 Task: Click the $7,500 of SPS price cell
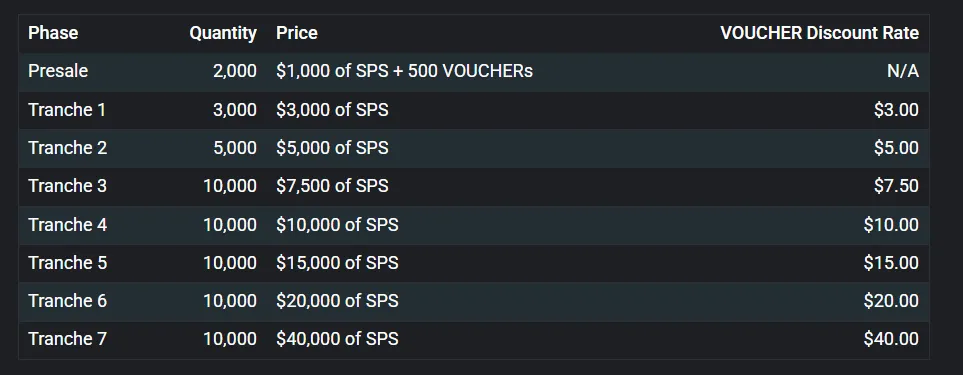click(332, 186)
